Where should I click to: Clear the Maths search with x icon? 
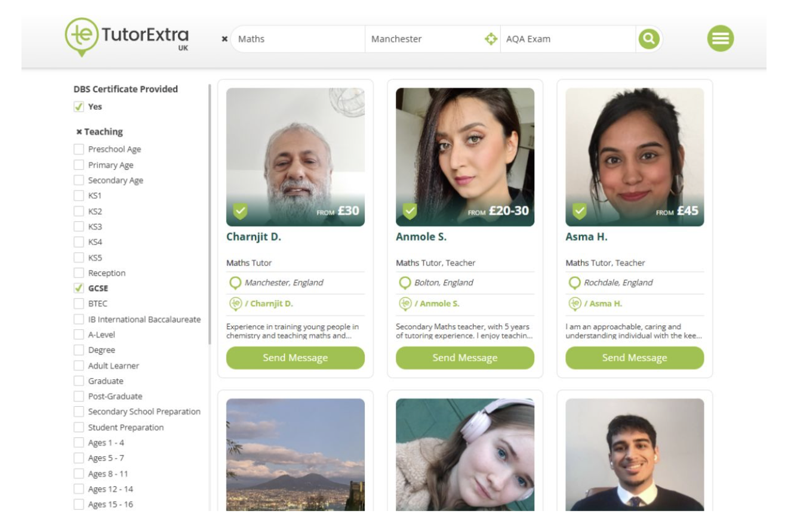[x=224, y=39]
